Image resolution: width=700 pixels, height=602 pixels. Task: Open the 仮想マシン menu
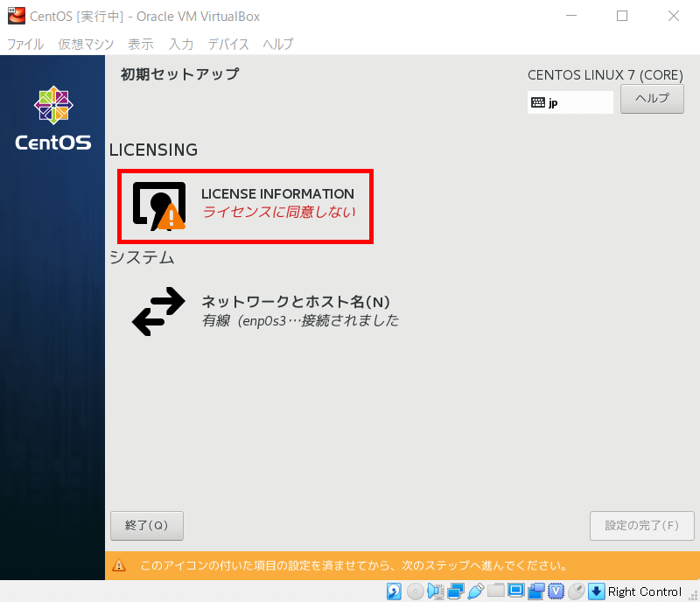point(86,45)
